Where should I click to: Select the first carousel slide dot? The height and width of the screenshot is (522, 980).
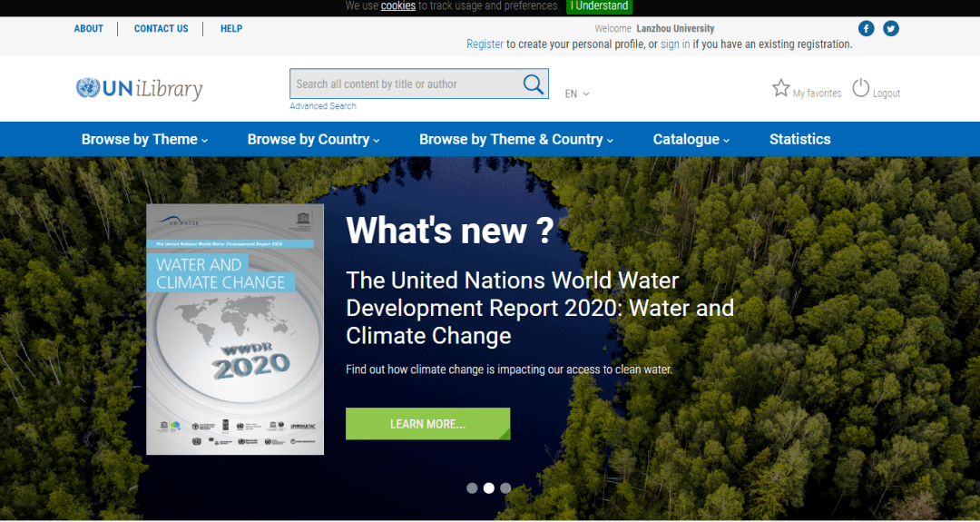(x=472, y=488)
